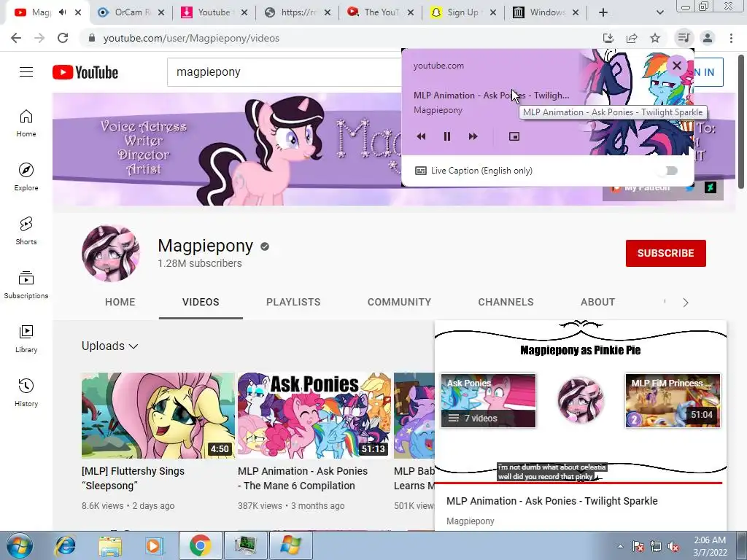Go to Home in the sidebar
Screen dimensions: 747x560
tap(26, 122)
